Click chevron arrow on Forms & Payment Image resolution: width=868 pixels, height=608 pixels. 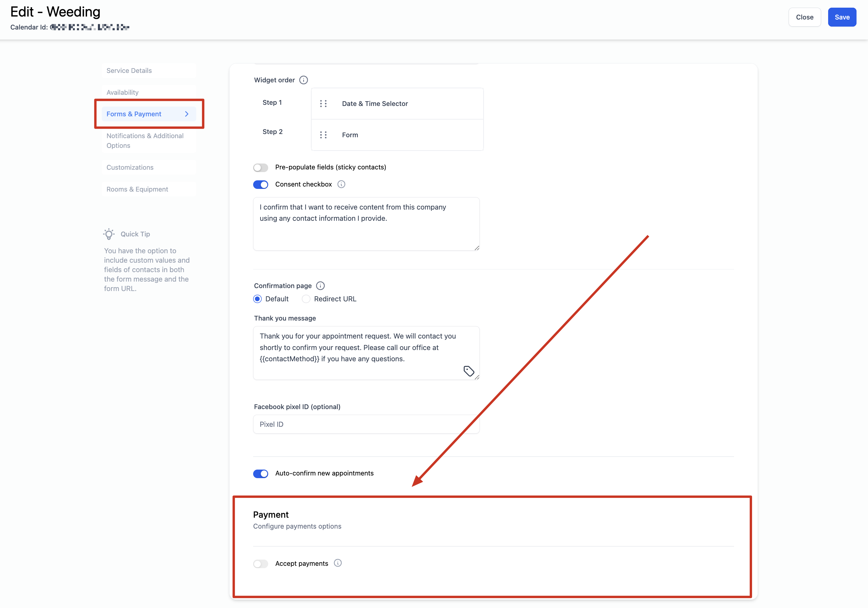tap(187, 114)
